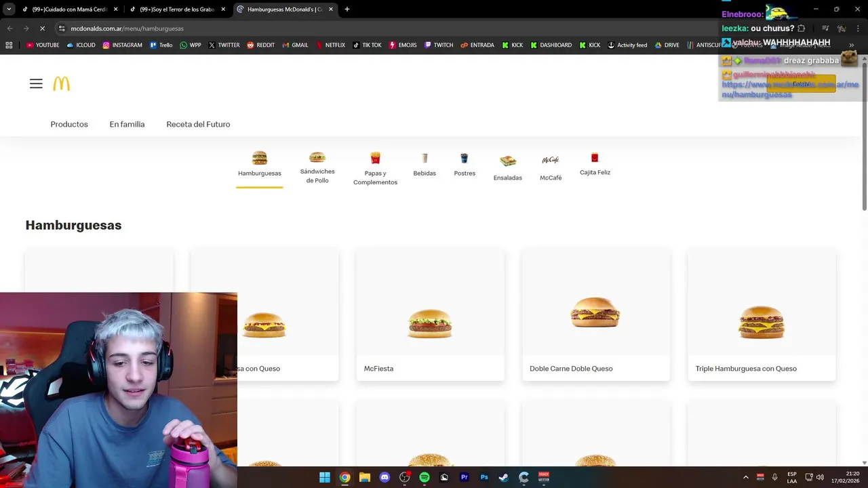Open Premiere Pro from the taskbar
Screen dimensions: 868x488
tap(465, 477)
